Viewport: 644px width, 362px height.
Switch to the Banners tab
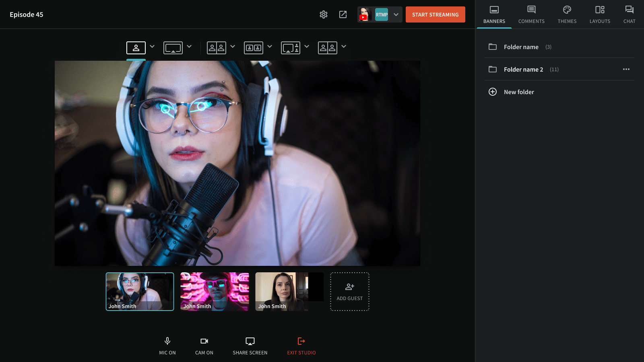point(494,15)
